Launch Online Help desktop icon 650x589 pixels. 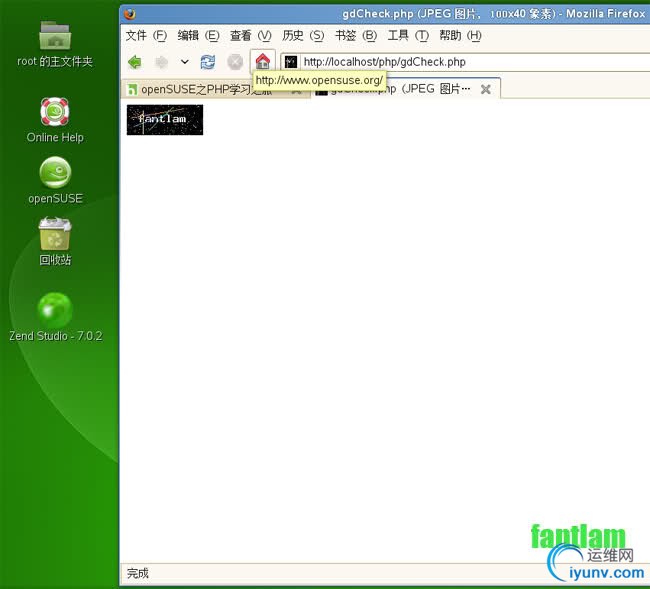click(55, 120)
